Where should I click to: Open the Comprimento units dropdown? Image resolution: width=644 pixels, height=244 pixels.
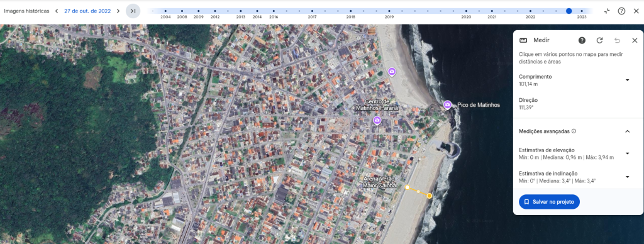point(627,80)
